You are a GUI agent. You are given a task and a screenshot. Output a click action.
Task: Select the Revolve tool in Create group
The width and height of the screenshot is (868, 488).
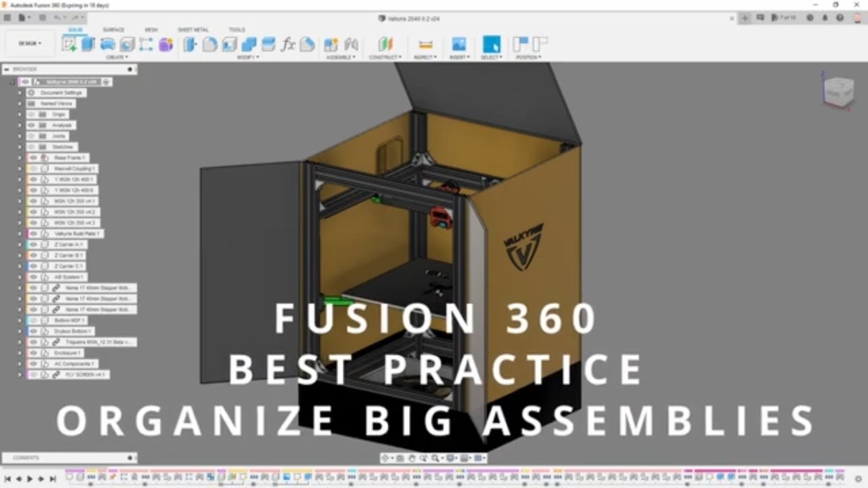pos(107,44)
